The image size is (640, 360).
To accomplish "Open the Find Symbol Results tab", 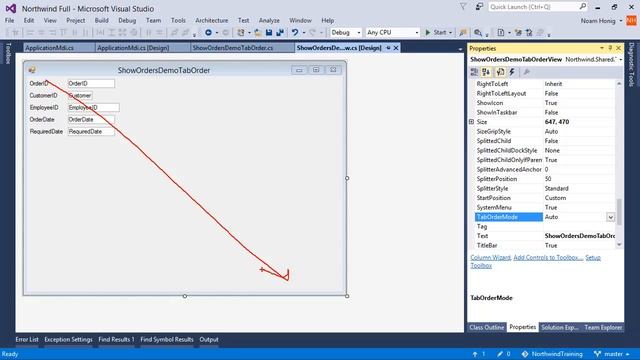I will (x=167, y=340).
